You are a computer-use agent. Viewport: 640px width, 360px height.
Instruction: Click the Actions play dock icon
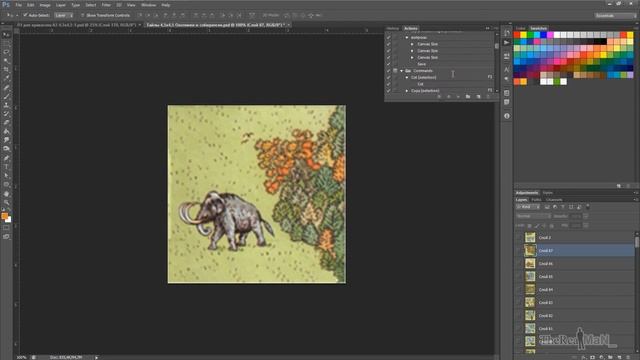[507, 42]
